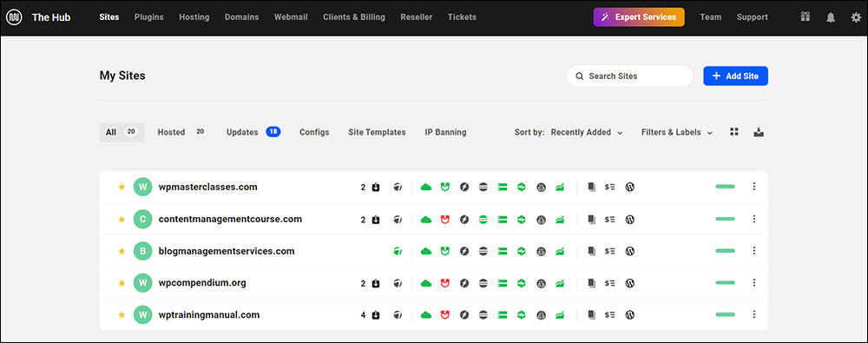The width and height of the screenshot is (868, 343).
Task: Go to Plugins in the top navigation
Action: (x=149, y=17)
